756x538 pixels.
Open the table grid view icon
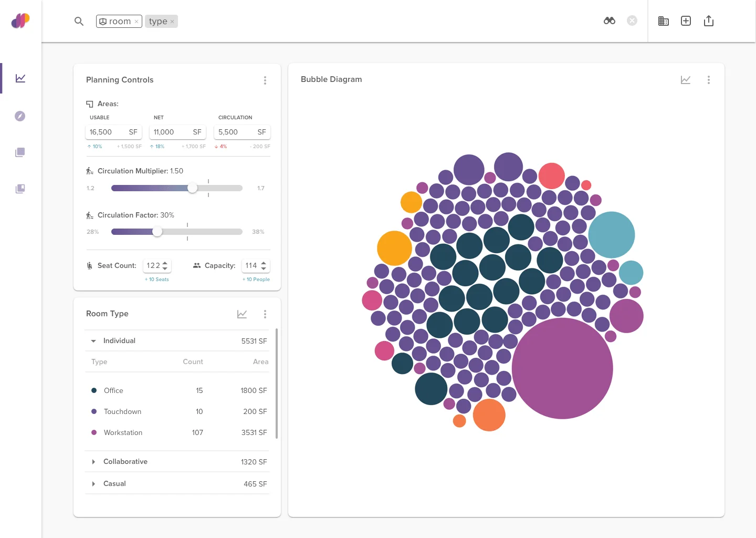(663, 21)
